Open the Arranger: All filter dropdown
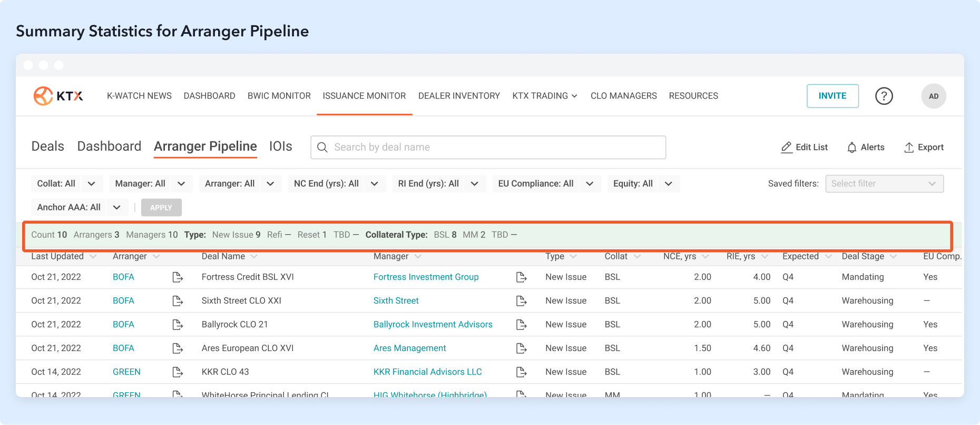 click(x=270, y=183)
